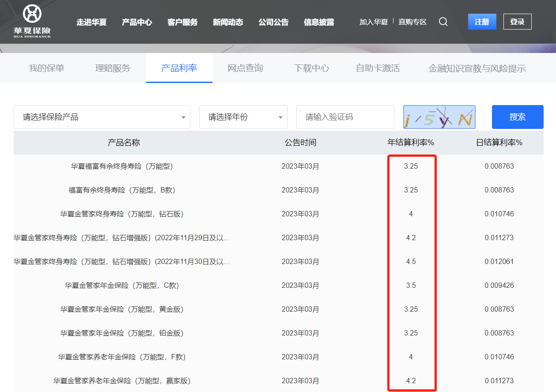556x392 pixels.
Task: Click the 直购专区 link
Action: coord(412,22)
